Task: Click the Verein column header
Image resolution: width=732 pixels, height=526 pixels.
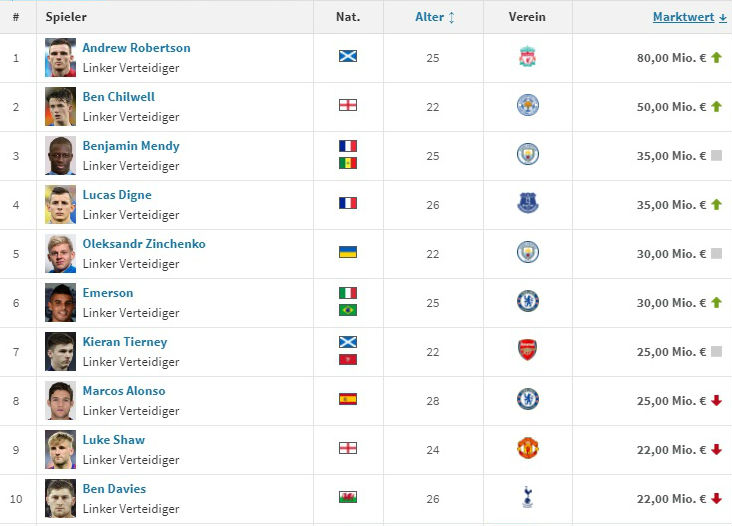Action: [527, 17]
